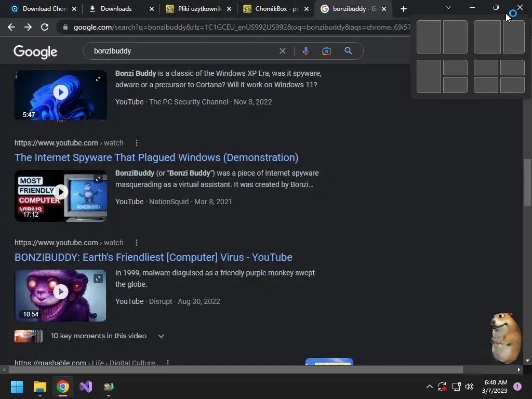Play the 17:12 Most Friendly Computer Virus video
This screenshot has width=532, height=399.
pyautogui.click(x=61, y=192)
